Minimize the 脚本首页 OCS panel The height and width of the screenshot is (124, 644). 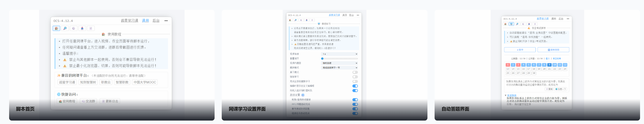pos(166,20)
